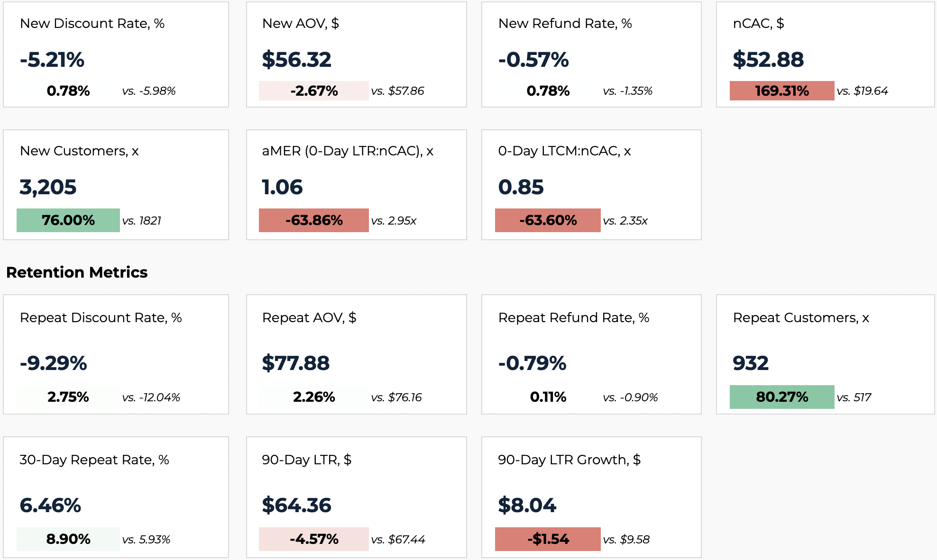
Task: Select the 0.85 LTCM:nCAC value
Action: (521, 187)
